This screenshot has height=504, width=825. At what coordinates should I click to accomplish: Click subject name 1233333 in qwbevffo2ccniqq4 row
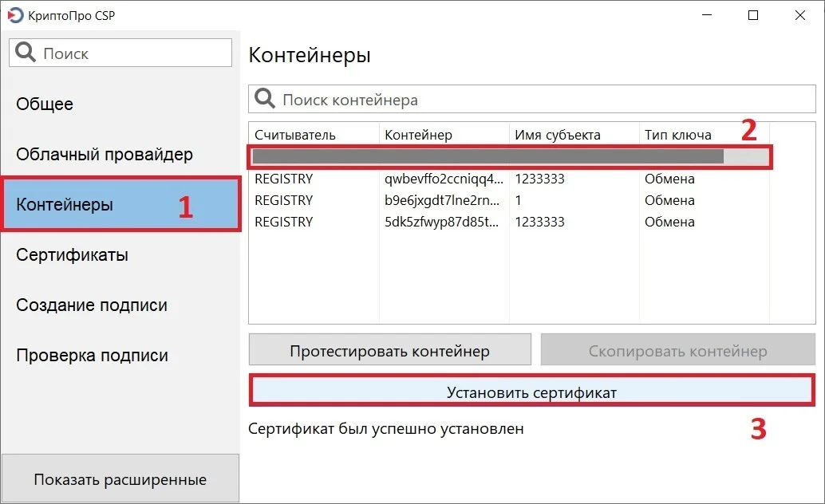point(540,179)
